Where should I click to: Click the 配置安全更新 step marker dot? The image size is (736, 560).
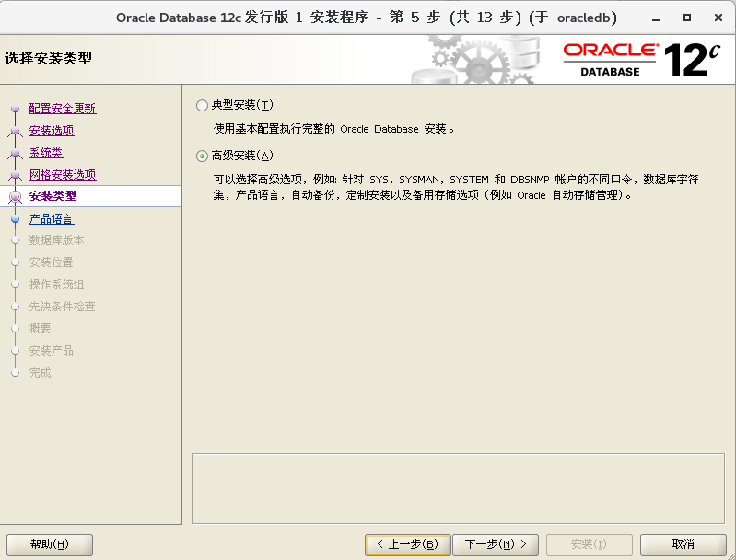15,109
